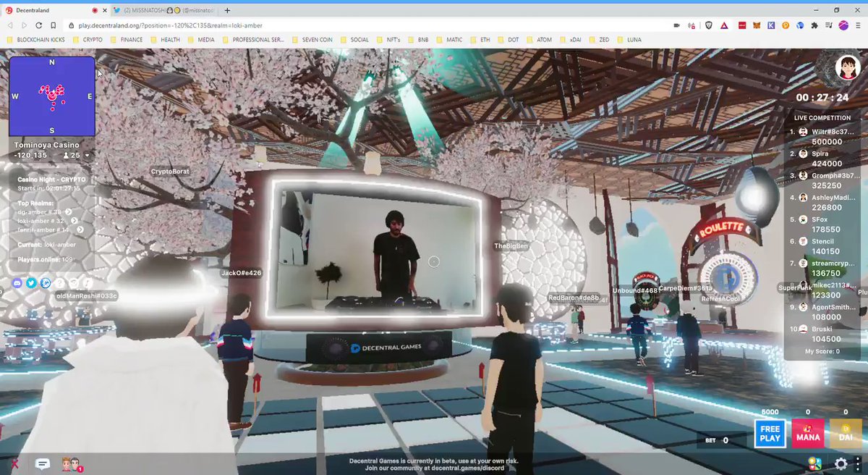Open a new browser tab
The image size is (868, 475).
(x=227, y=10)
